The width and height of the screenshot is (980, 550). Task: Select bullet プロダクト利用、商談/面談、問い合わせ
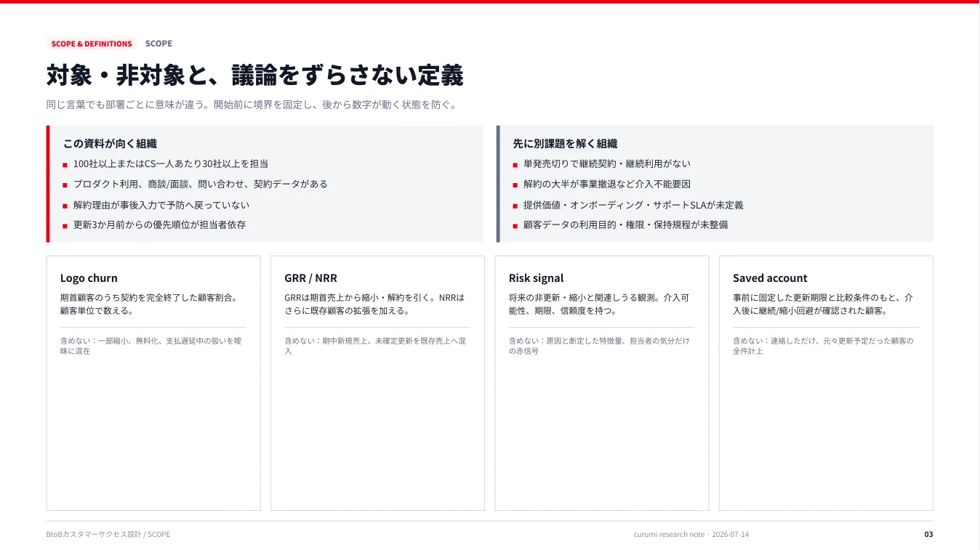(x=201, y=184)
